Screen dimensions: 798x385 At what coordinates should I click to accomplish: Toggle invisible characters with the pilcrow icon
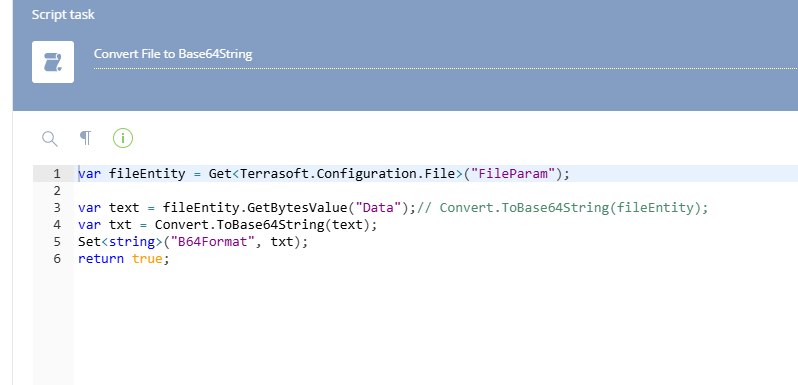click(86, 138)
